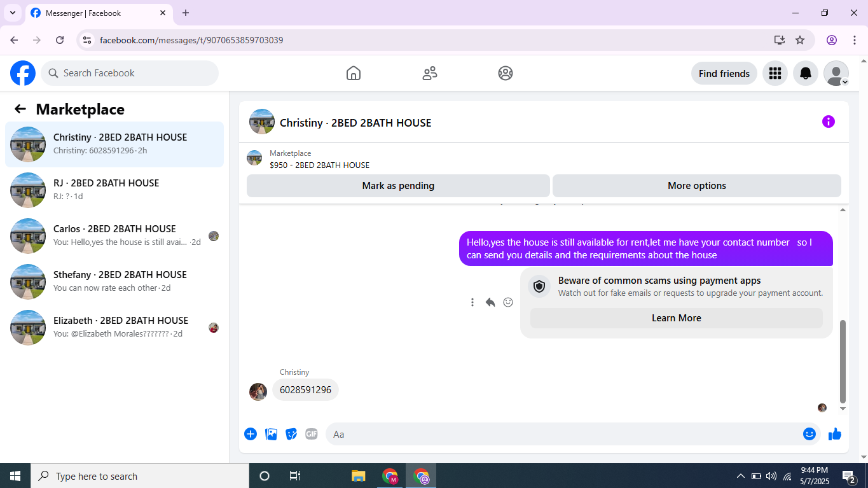Show hidden system tray icons
Viewport: 868px width, 488px height.
pos(740,476)
